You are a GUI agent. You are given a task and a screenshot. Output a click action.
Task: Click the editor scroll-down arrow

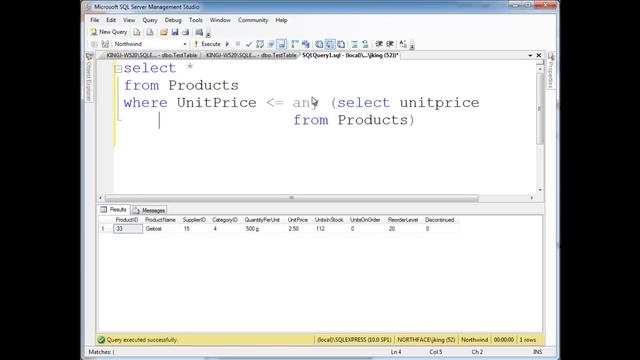pos(540,190)
